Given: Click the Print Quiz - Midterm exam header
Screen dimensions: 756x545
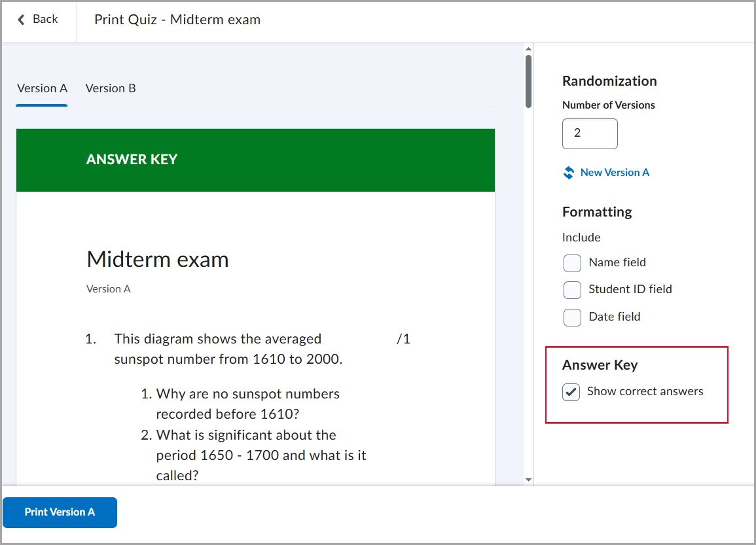Looking at the screenshot, I should [177, 20].
